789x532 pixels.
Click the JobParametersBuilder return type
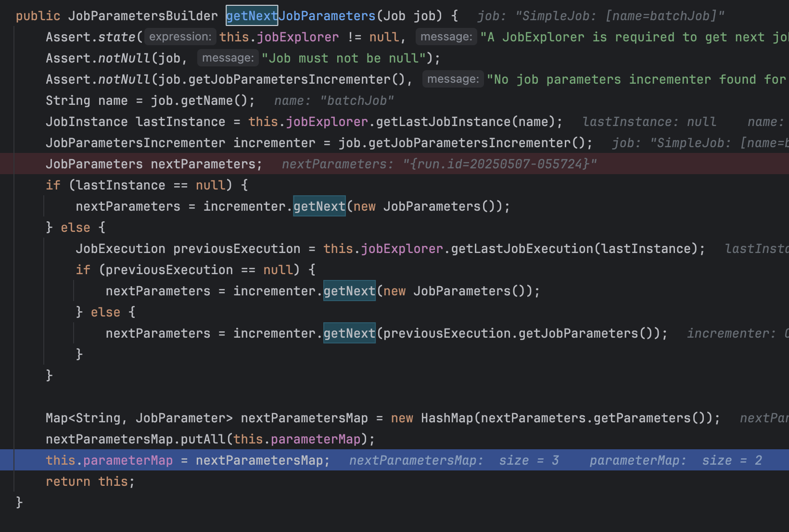click(143, 16)
